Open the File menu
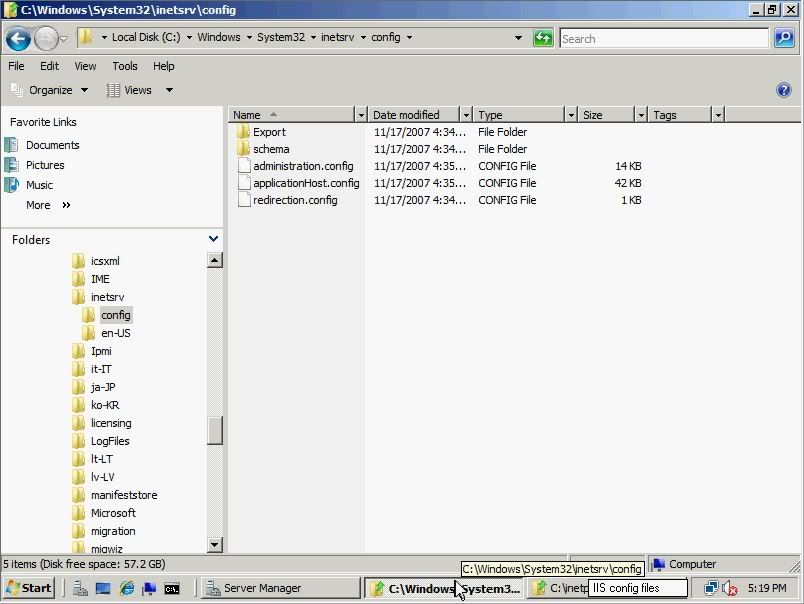804x604 pixels. pos(16,66)
